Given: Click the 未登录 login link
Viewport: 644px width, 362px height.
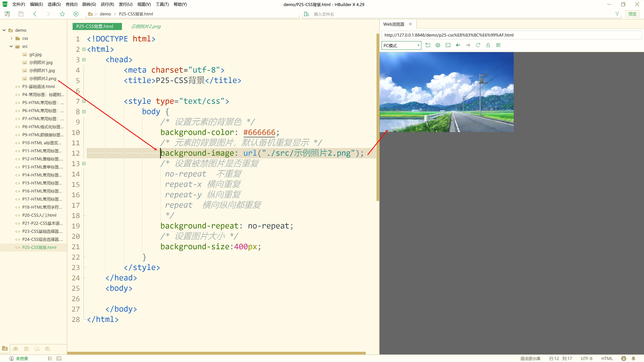Looking at the screenshot, I should [x=22, y=358].
